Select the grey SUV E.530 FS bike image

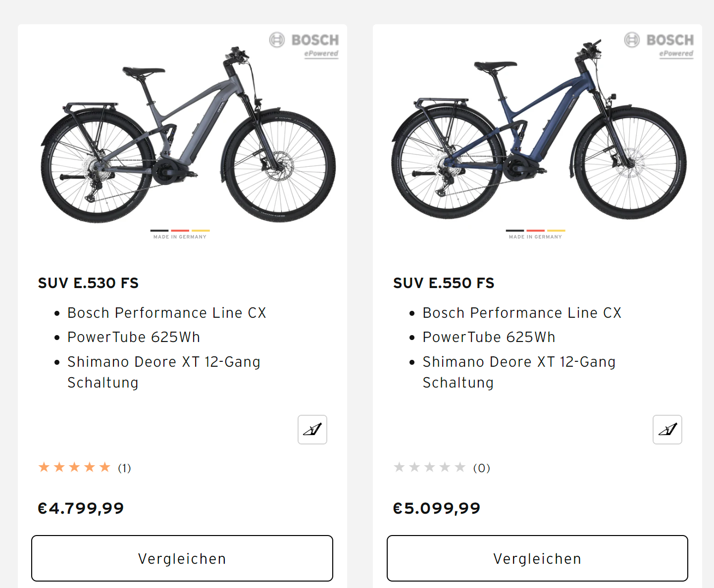188,136
